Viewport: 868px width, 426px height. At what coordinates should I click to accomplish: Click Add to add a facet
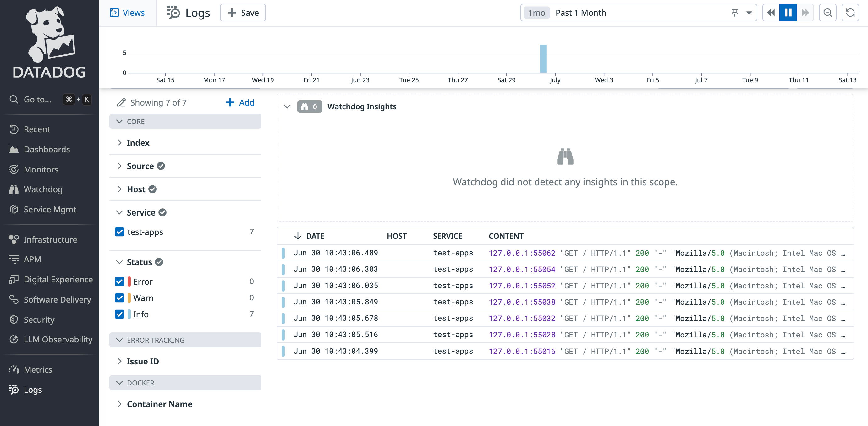coord(240,102)
